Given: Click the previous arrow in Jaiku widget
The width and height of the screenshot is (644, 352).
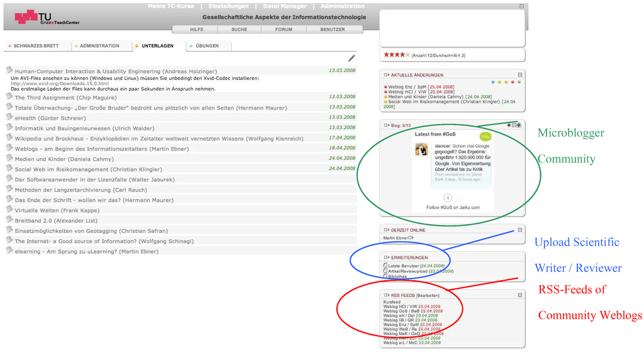Looking at the screenshot, I should [448, 198].
